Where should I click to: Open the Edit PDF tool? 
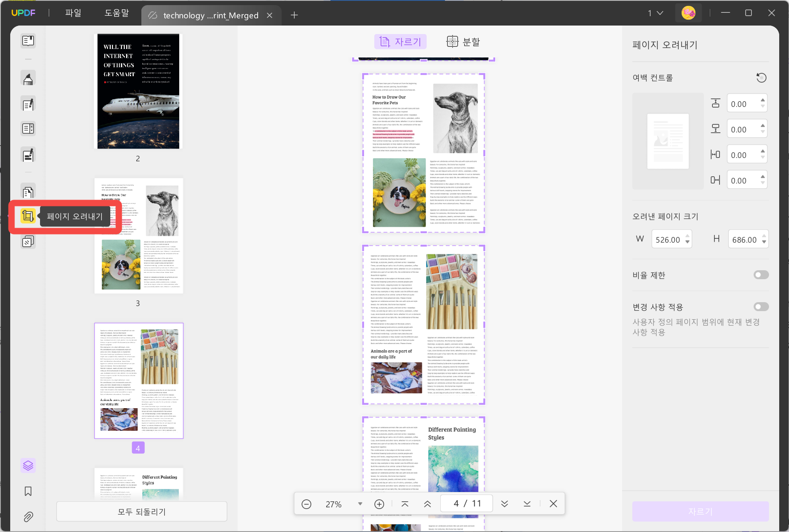click(28, 104)
